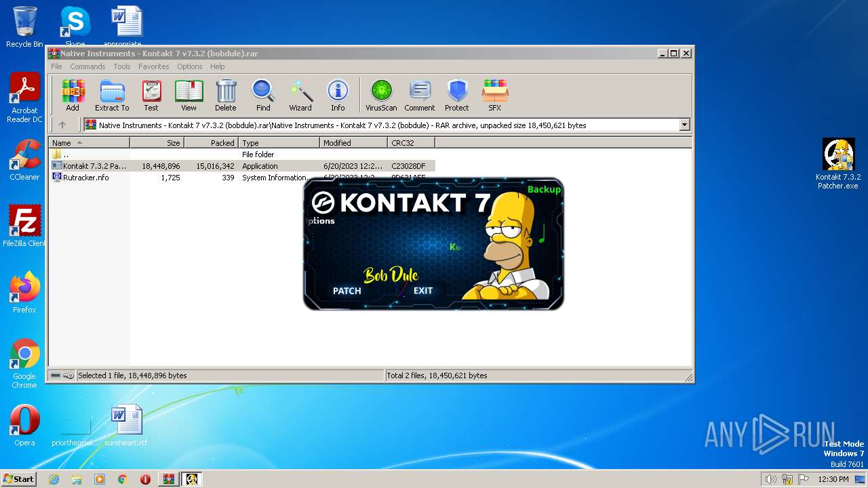
Task: Sort list by Name column header
Action: [x=89, y=143]
